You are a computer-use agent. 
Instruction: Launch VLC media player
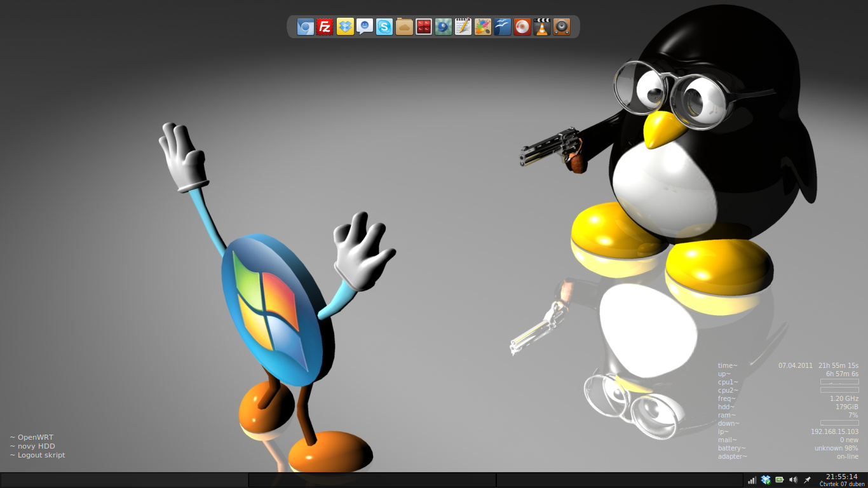pos(541,27)
